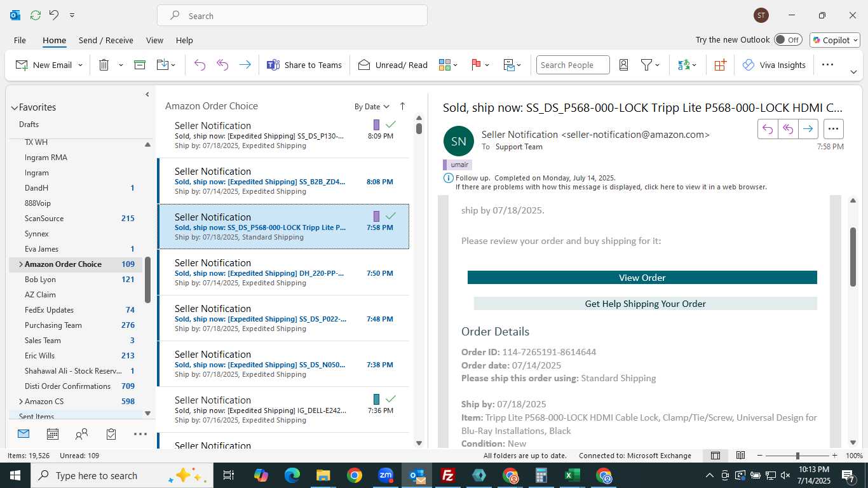The height and width of the screenshot is (488, 868).
Task: Click the ribbon Reply arrow icon
Action: [x=200, y=65]
